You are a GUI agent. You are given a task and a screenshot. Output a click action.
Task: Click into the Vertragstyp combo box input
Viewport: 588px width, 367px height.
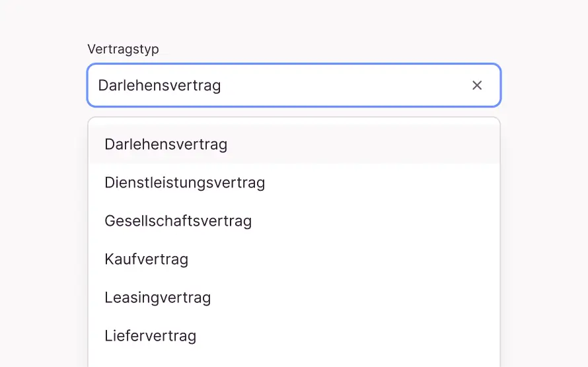coord(277,85)
